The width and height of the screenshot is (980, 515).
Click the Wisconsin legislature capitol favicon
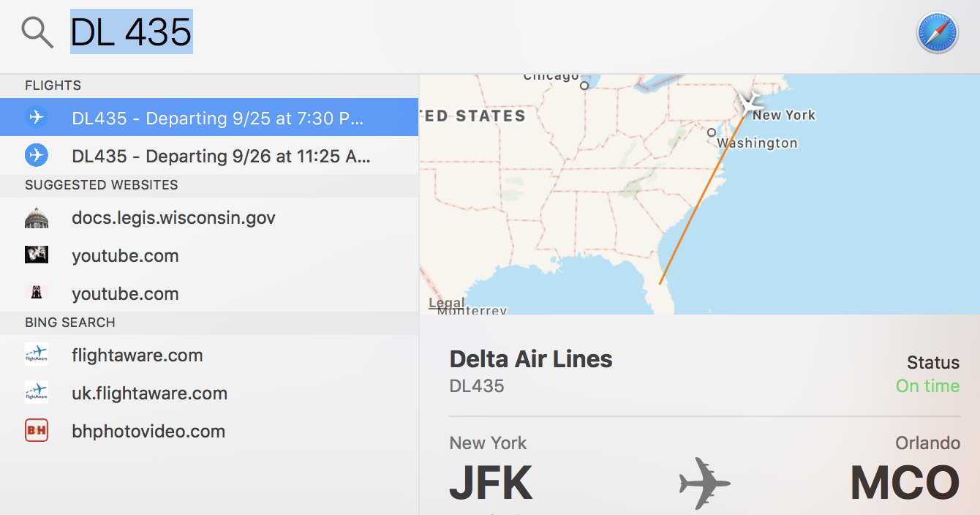point(36,218)
